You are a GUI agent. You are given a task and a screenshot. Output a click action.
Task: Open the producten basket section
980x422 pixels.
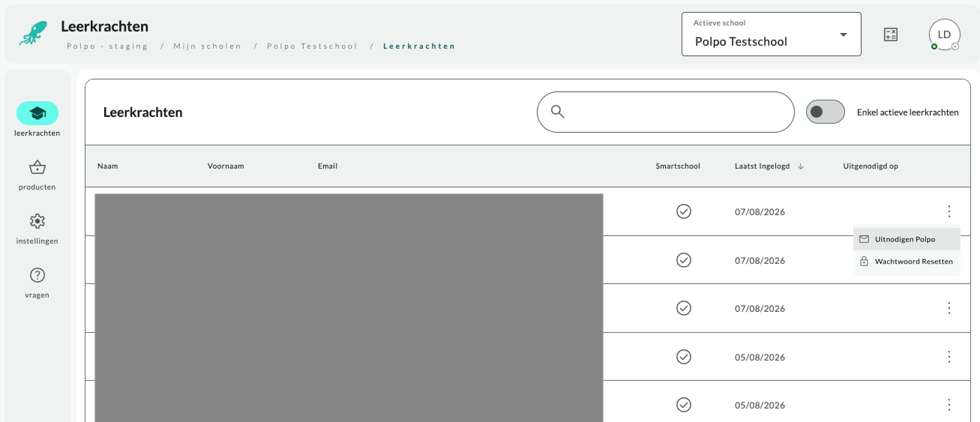(37, 175)
